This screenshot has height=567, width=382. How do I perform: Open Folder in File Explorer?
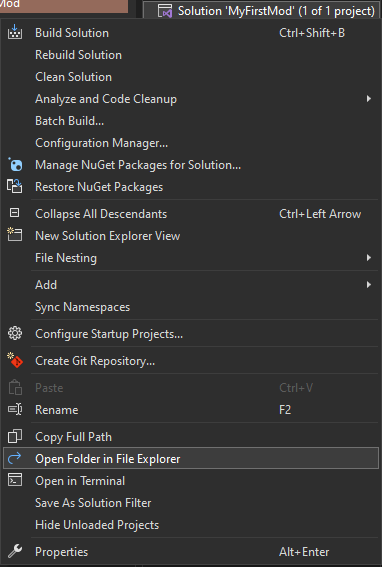click(x=191, y=459)
